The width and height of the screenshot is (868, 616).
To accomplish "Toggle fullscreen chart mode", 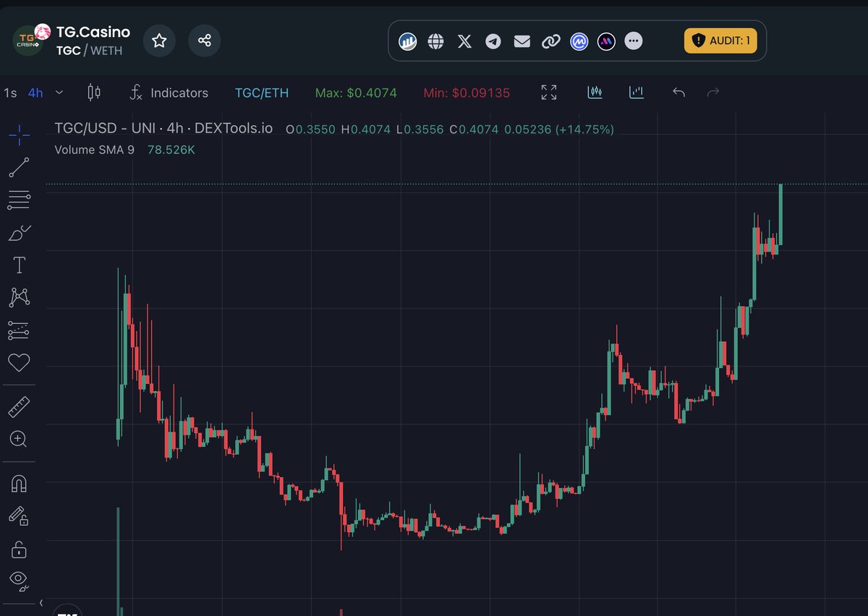I will tap(549, 93).
